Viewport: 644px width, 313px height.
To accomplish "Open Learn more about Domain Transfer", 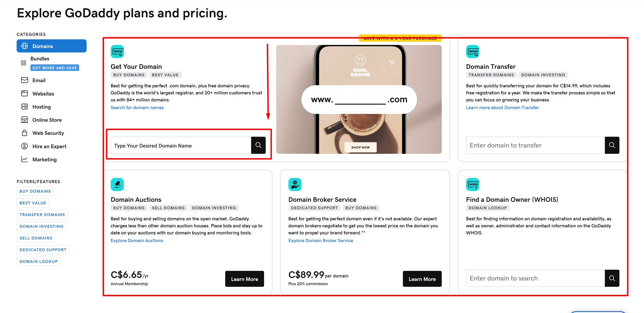I will [x=503, y=107].
